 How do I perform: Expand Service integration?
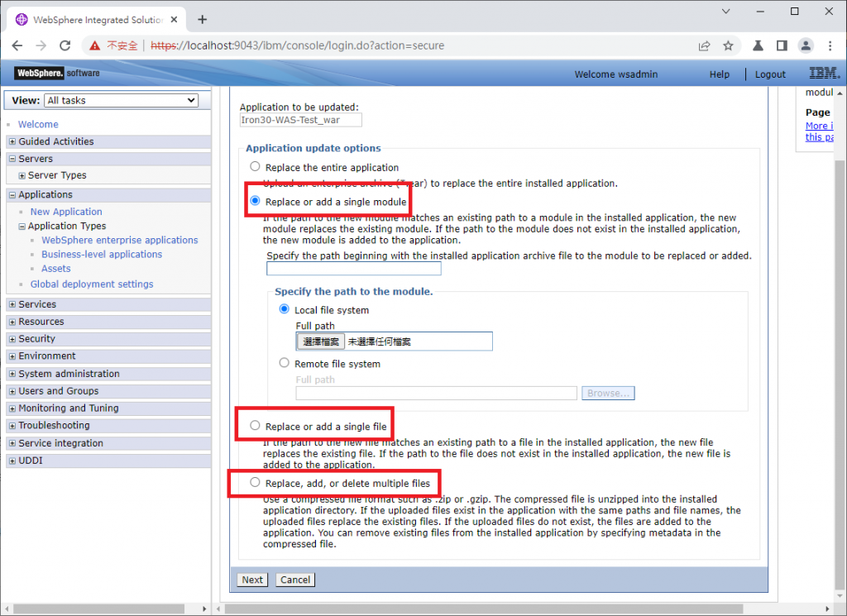pos(12,443)
